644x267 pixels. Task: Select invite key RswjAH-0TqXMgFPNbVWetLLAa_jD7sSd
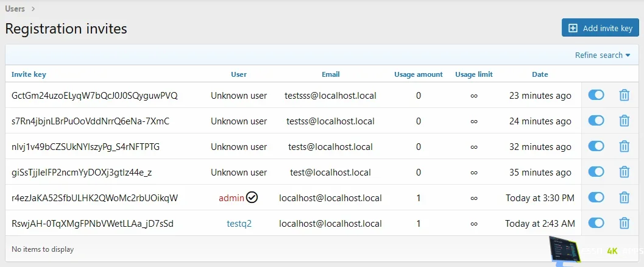coord(93,224)
